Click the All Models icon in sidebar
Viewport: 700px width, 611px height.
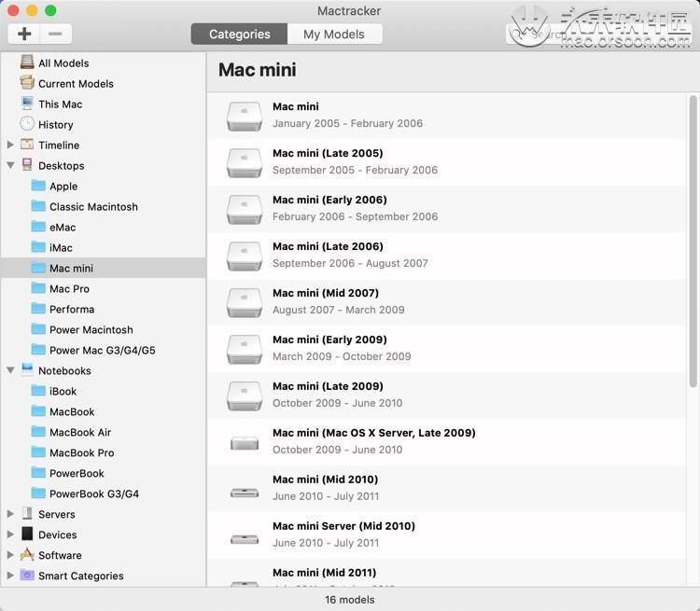click(x=27, y=63)
